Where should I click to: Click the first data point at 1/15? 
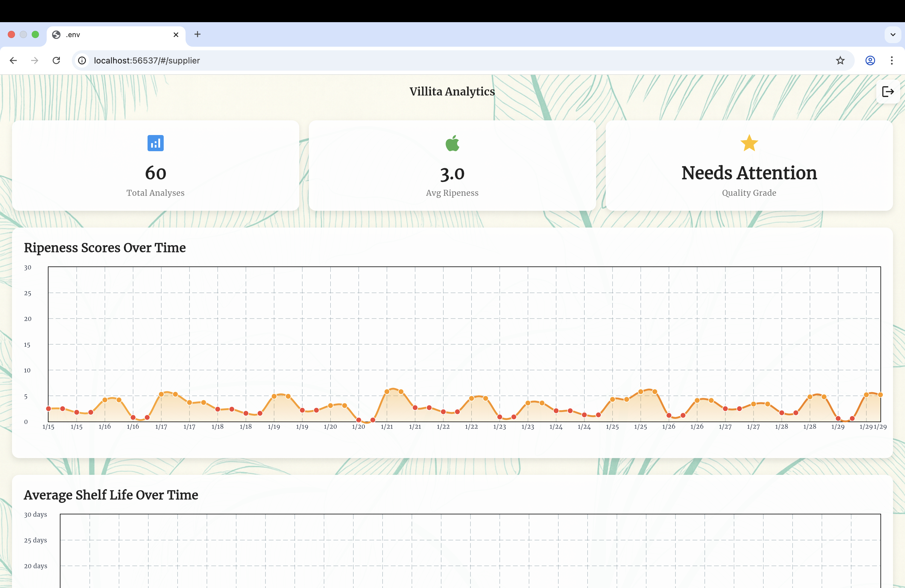49,408
